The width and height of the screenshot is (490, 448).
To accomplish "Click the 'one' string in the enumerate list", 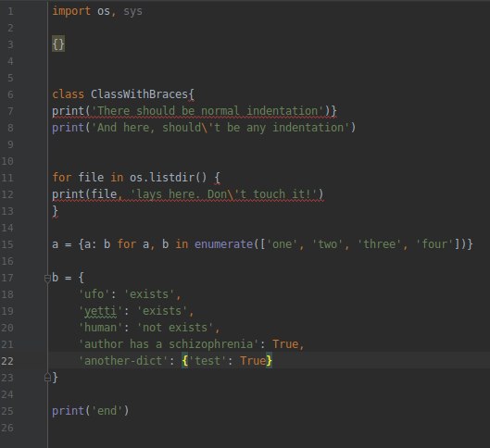I will click(283, 244).
